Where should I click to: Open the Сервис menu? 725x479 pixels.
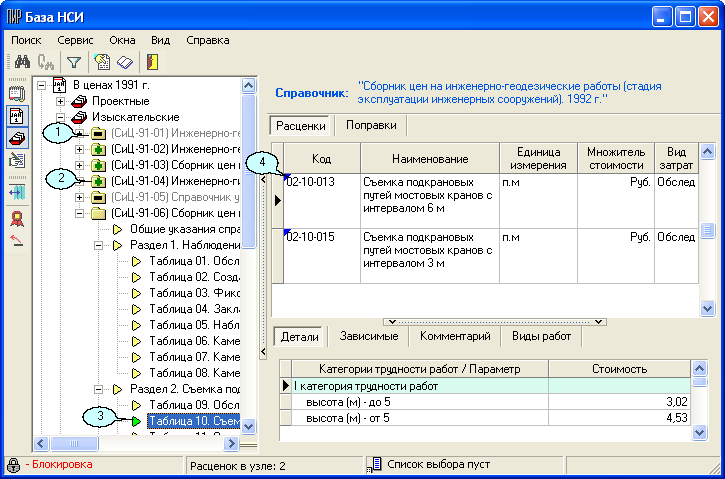pos(76,40)
